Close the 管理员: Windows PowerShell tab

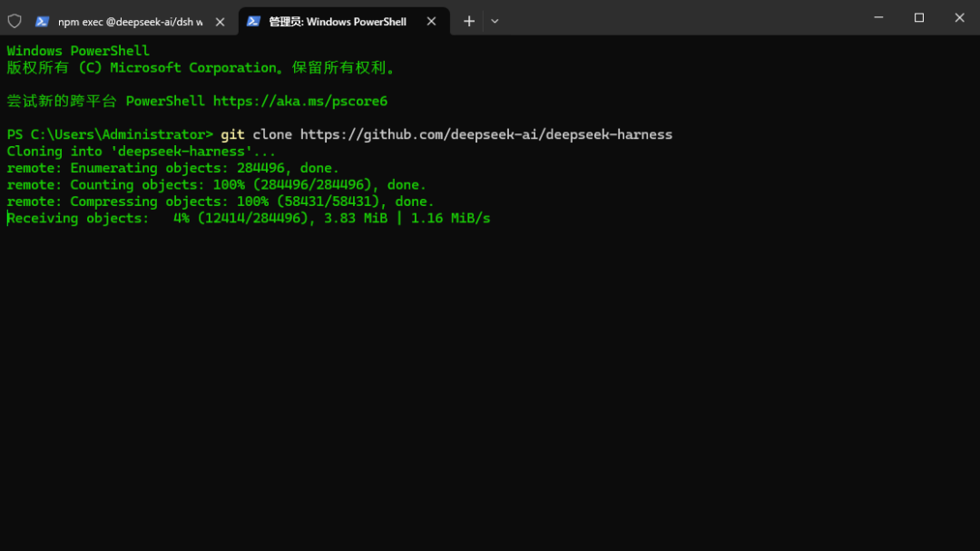431,21
